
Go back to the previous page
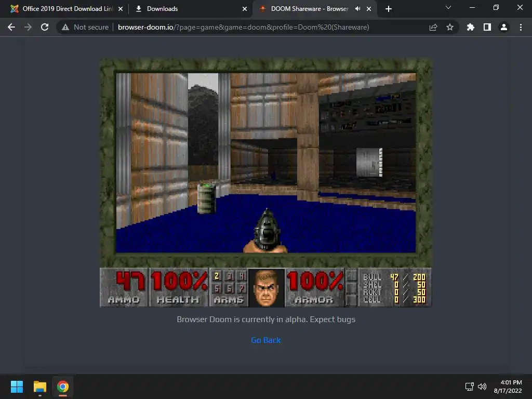pyautogui.click(x=11, y=27)
